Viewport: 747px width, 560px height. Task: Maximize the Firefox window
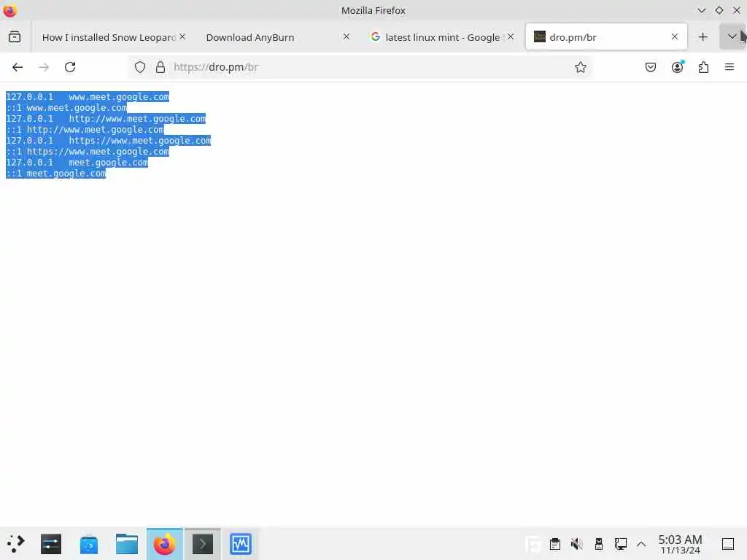(x=719, y=10)
